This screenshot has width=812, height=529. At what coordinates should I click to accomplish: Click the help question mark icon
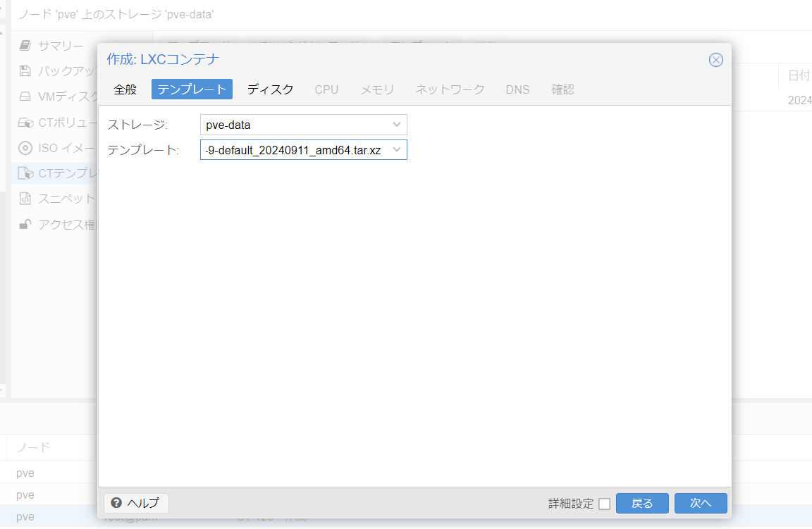(116, 503)
